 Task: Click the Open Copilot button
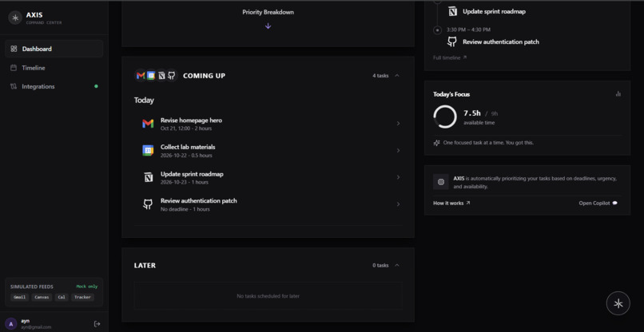(598, 204)
